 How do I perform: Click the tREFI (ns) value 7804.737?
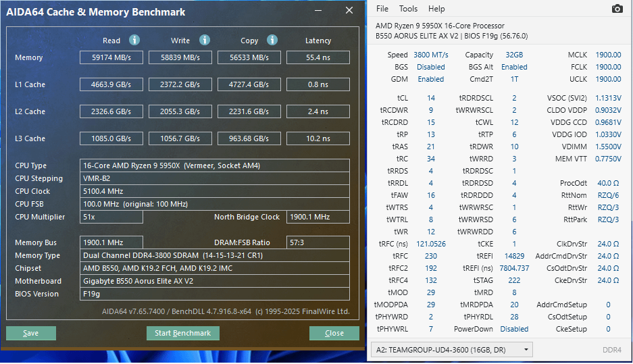point(514,268)
